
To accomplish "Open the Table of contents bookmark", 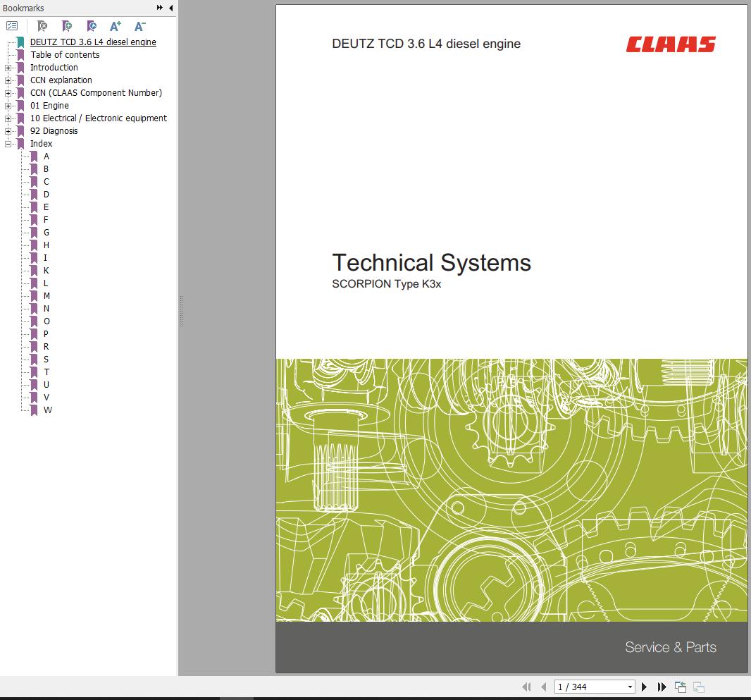I will (65, 55).
